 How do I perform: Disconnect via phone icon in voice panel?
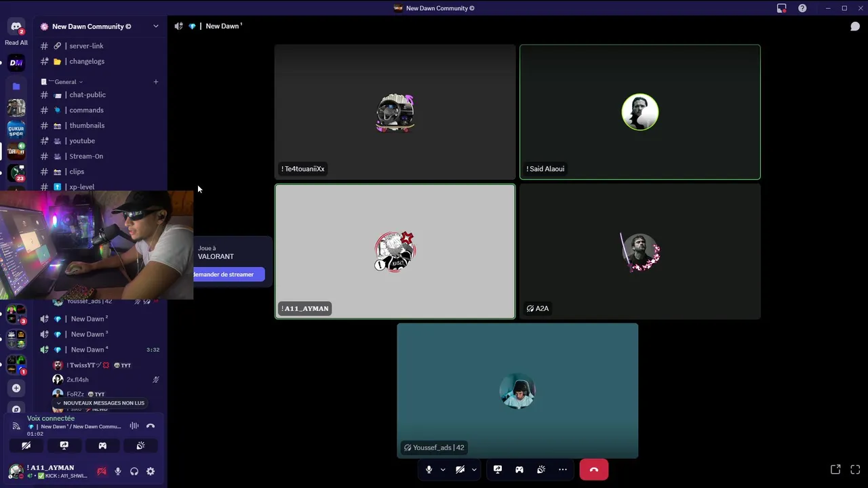pyautogui.click(x=151, y=426)
